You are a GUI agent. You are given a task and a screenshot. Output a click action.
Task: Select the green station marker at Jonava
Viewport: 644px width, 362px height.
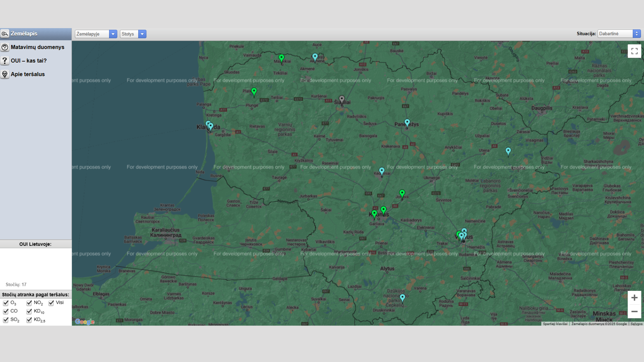click(x=402, y=194)
